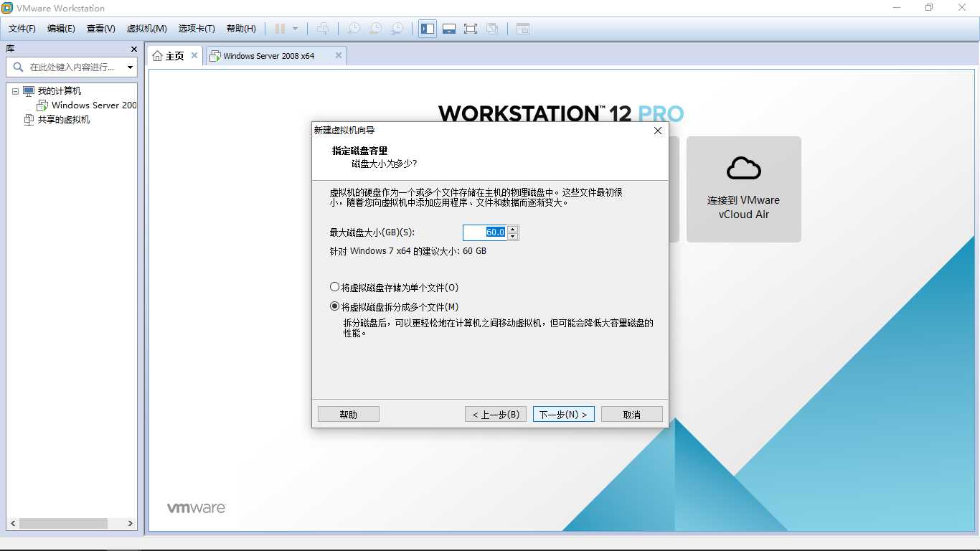
Task: Toggle the library sidebar view icon
Action: 428,29
